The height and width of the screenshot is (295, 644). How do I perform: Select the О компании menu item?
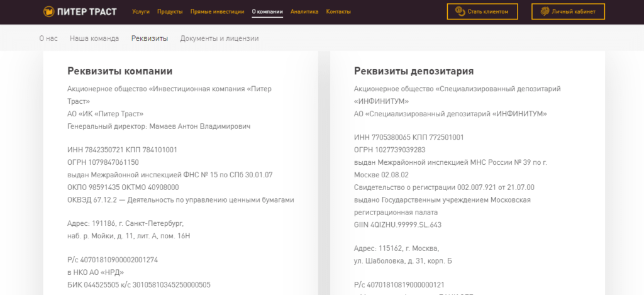click(267, 11)
